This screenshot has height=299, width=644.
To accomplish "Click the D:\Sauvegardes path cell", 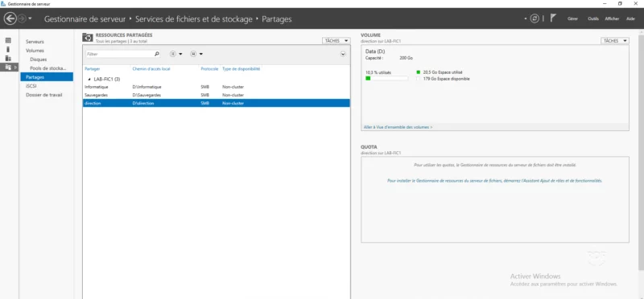I will click(x=147, y=95).
